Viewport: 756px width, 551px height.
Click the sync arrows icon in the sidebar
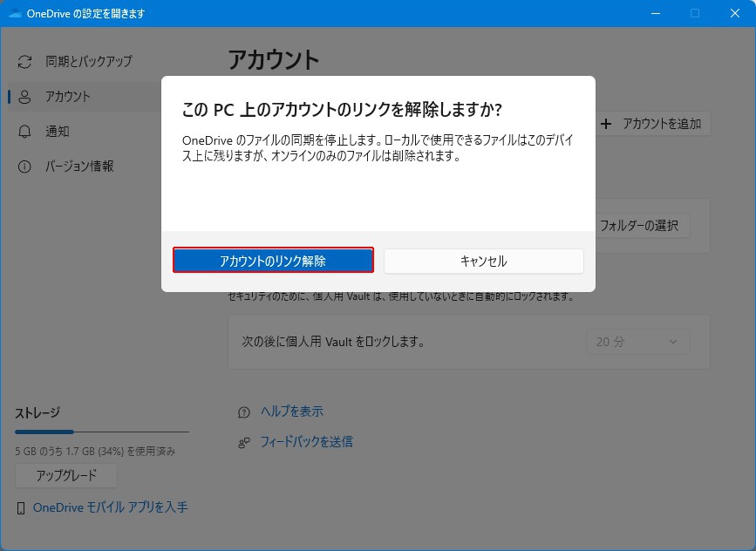[24, 62]
